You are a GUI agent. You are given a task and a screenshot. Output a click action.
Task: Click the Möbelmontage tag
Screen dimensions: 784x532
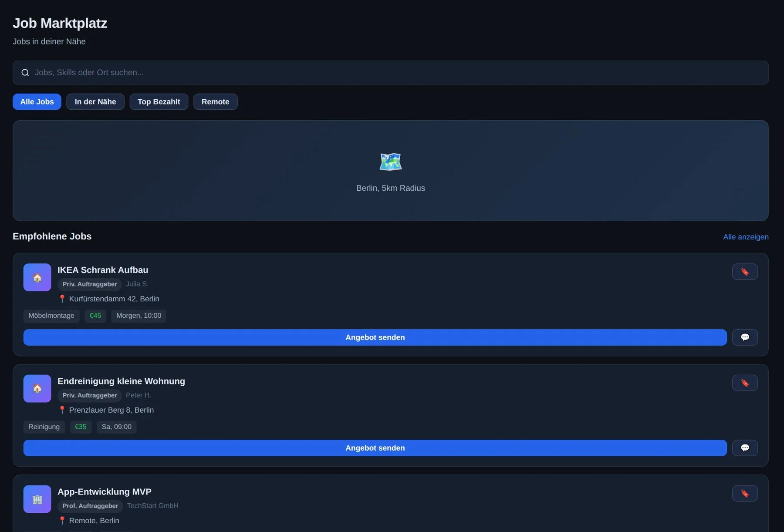tap(51, 316)
